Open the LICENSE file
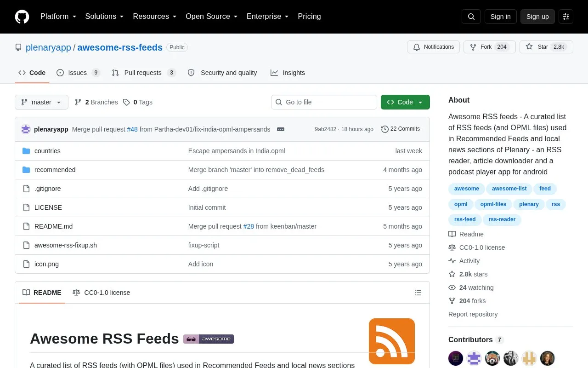Viewport: 588px width, 368px height. [48, 207]
